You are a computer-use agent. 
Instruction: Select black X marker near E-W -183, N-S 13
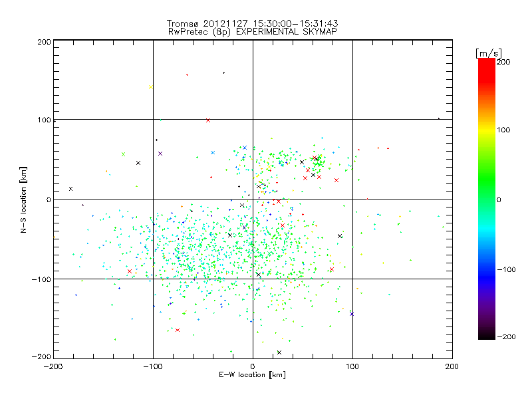click(x=70, y=189)
